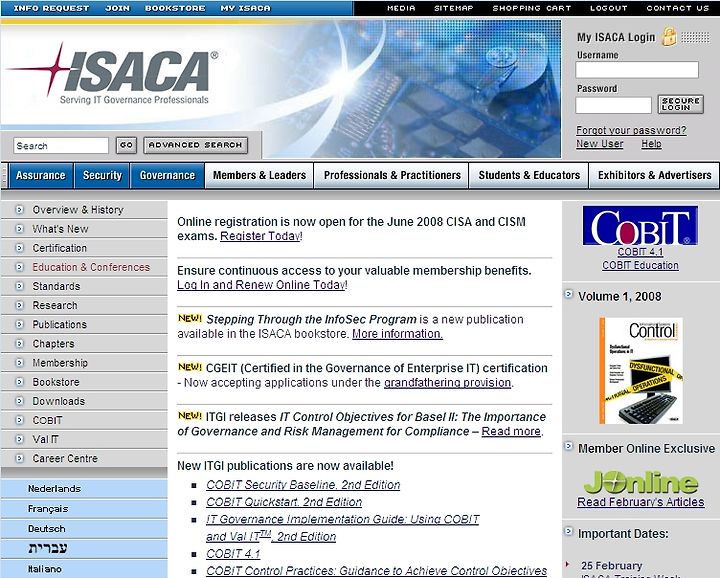Click Join in top bar
The width and height of the screenshot is (720, 578).
coord(118,8)
